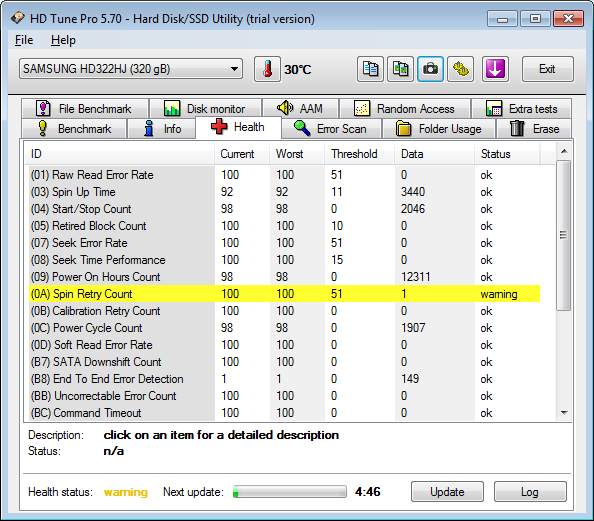
Task: Sort by the Worst column header
Action: (x=297, y=154)
